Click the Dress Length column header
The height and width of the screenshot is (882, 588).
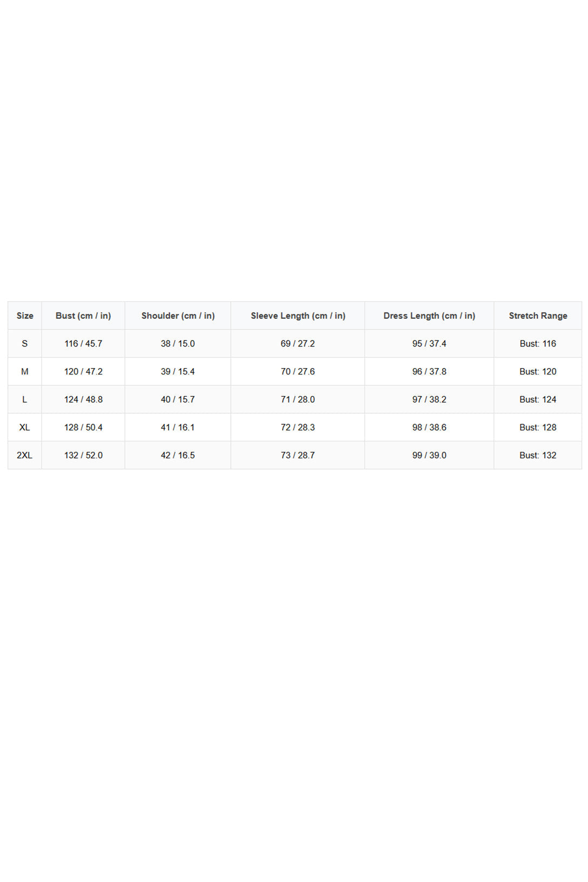pyautogui.click(x=429, y=316)
